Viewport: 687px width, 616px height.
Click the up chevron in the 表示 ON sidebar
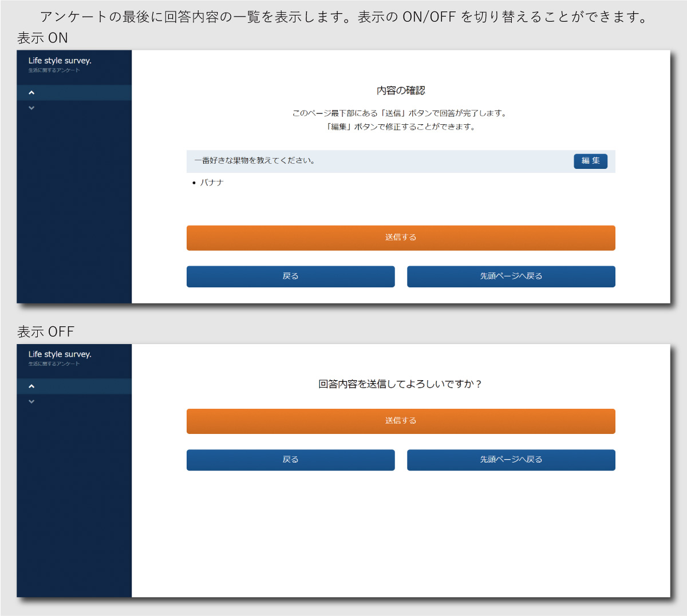[x=31, y=93]
